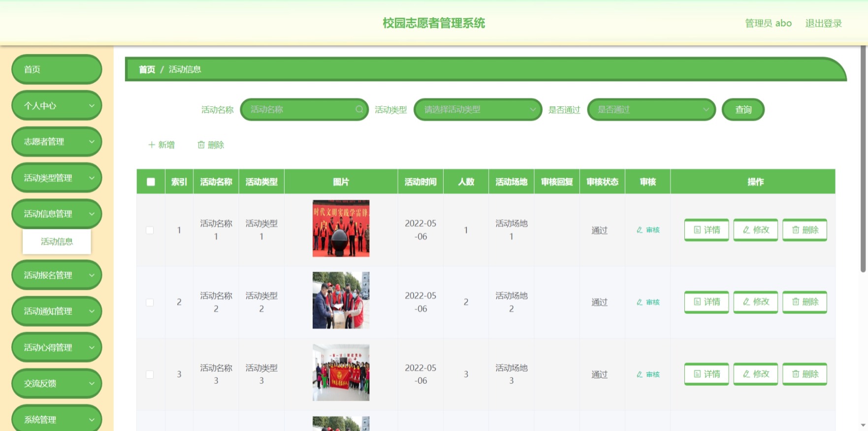Click thumbnail image of 活动名称3
Image resolution: width=868 pixels, height=431 pixels.
(x=341, y=372)
